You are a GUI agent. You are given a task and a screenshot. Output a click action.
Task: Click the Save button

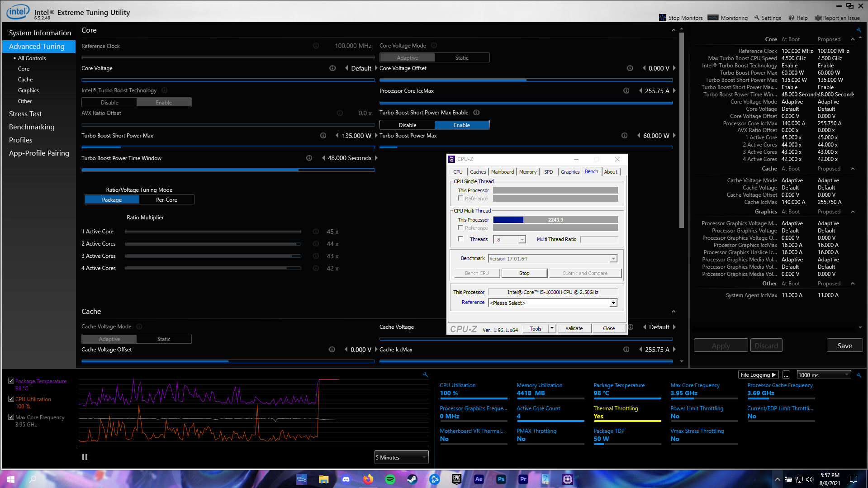[x=844, y=346]
